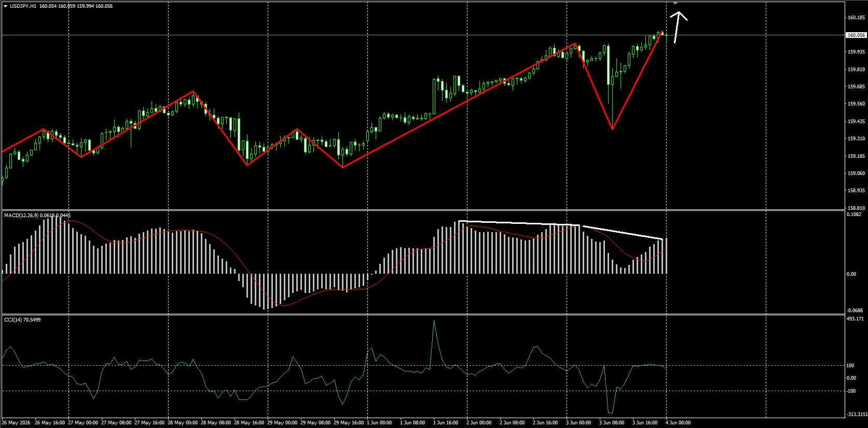Viewport: 868px width, 428px height.
Task: Click the -0.0688 MACD scale label
Action: tap(855, 310)
